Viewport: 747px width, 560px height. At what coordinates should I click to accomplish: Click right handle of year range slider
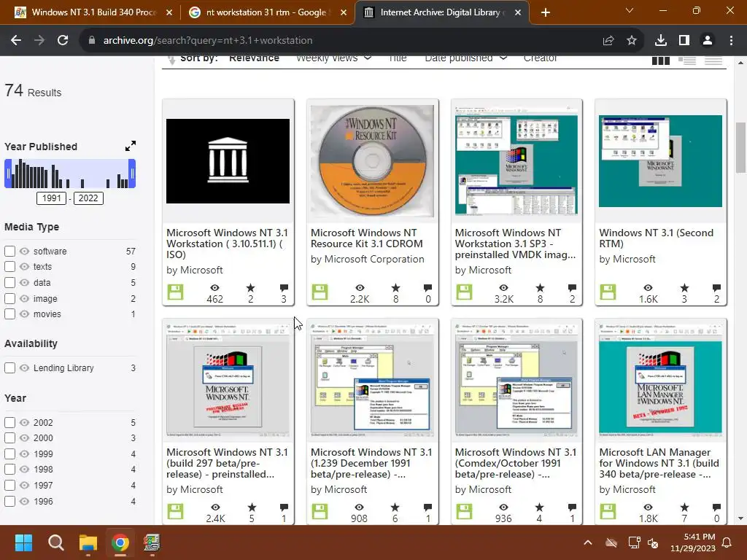133,174
